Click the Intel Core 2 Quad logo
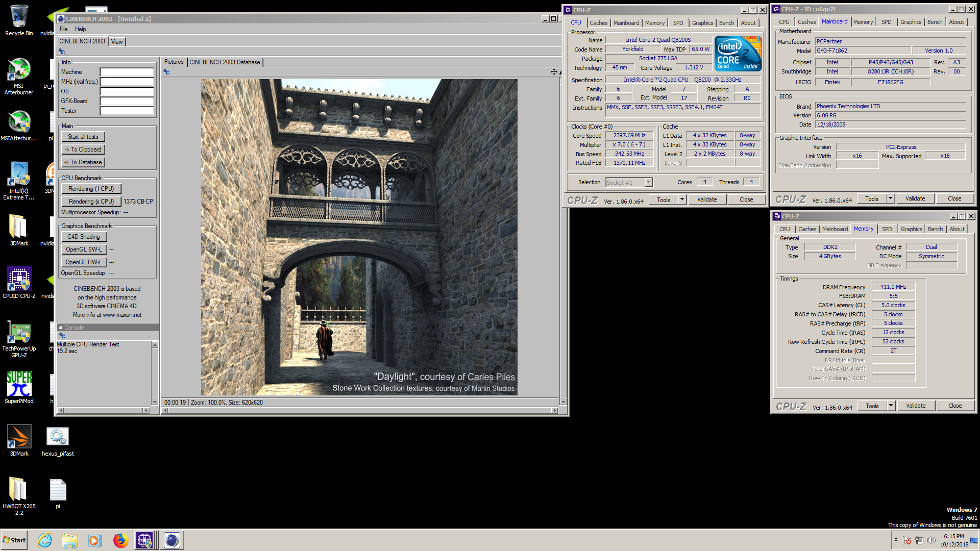Viewport: 980px width, 551px height. tap(738, 53)
